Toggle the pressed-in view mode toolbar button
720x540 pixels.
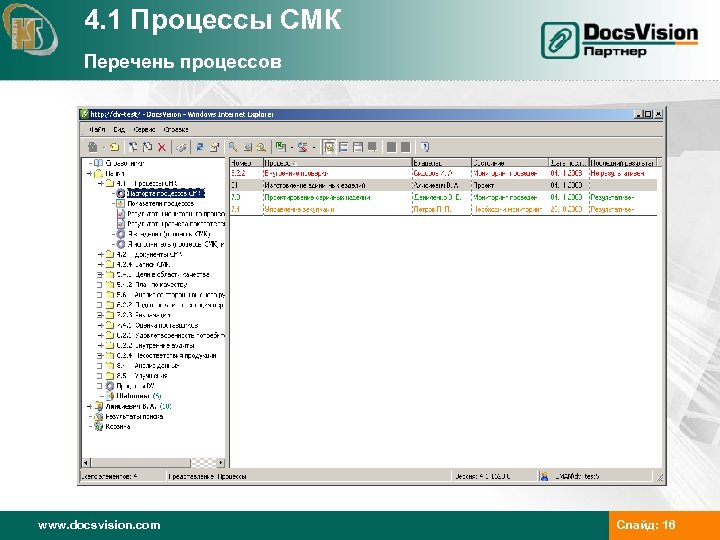coord(329,147)
